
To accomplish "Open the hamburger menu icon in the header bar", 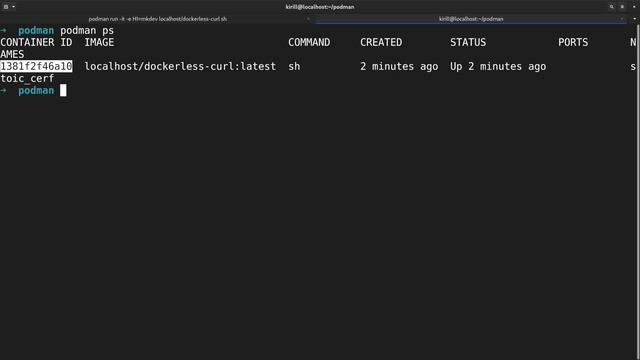I will click(622, 7).
